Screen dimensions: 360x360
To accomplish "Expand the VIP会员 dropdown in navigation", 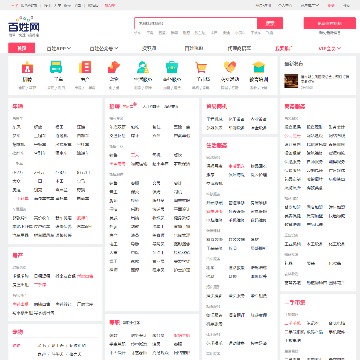I will [330, 49].
